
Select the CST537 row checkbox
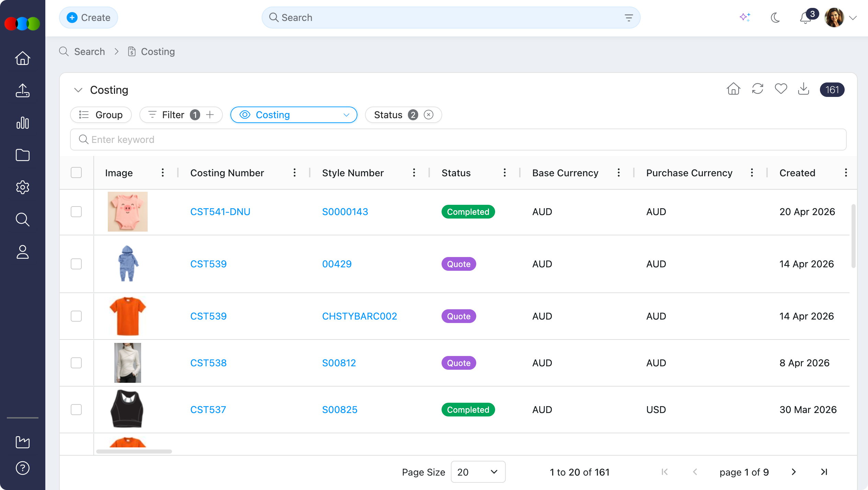pyautogui.click(x=76, y=410)
